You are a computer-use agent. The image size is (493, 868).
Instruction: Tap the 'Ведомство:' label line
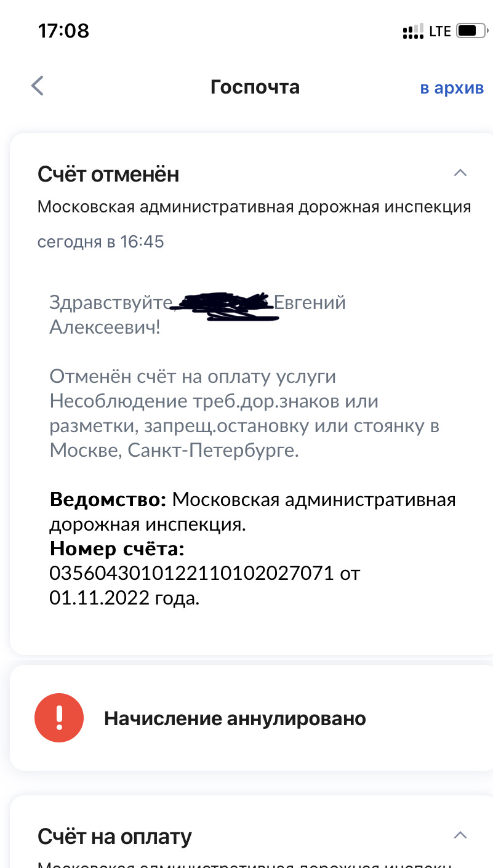click(108, 499)
